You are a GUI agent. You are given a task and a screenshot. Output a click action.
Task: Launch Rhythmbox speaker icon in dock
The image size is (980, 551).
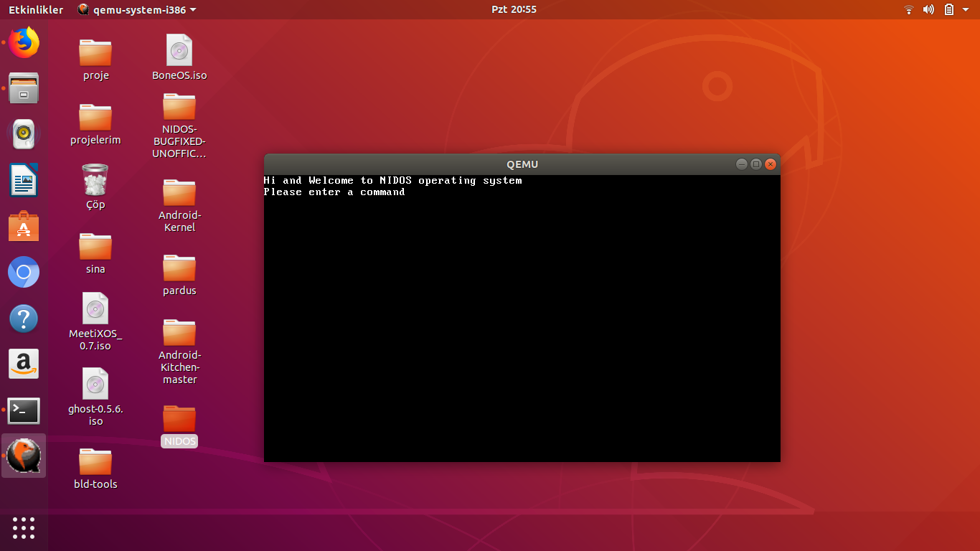pos(24,134)
